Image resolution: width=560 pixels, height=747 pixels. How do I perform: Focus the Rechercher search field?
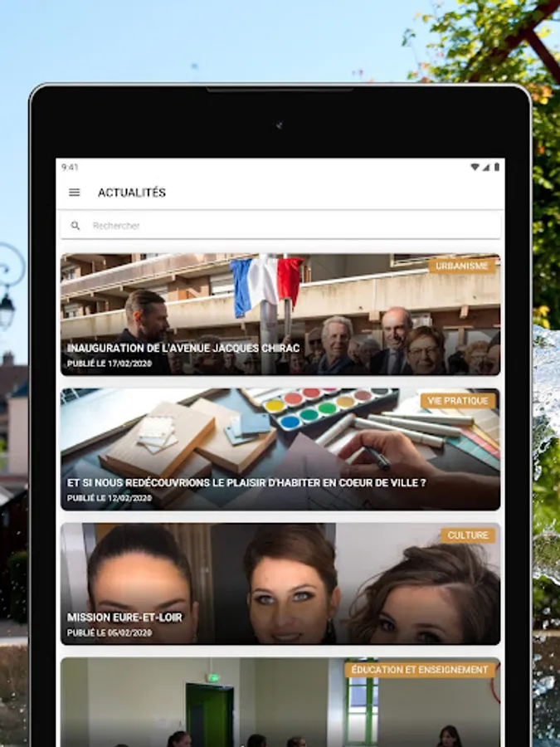point(280,225)
